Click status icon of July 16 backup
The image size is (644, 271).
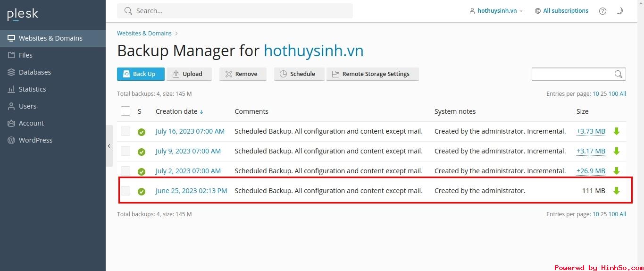142,132
